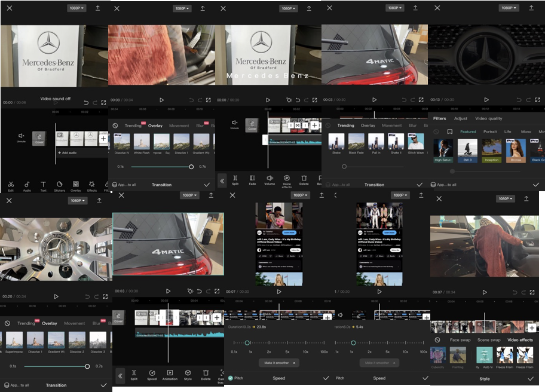The image size is (545, 392).
Task: Expand Make it smoother in 23.8s Speed panel
Action: coord(279,363)
